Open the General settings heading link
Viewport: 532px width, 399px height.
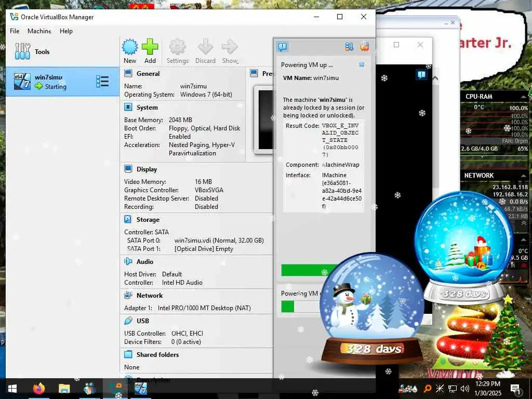(x=148, y=74)
